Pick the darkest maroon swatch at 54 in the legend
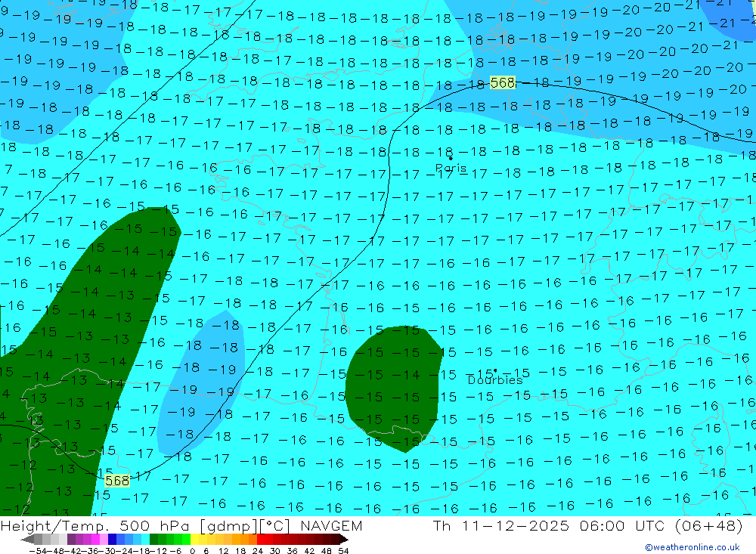Screen dimensions: 756x554 click(335, 540)
